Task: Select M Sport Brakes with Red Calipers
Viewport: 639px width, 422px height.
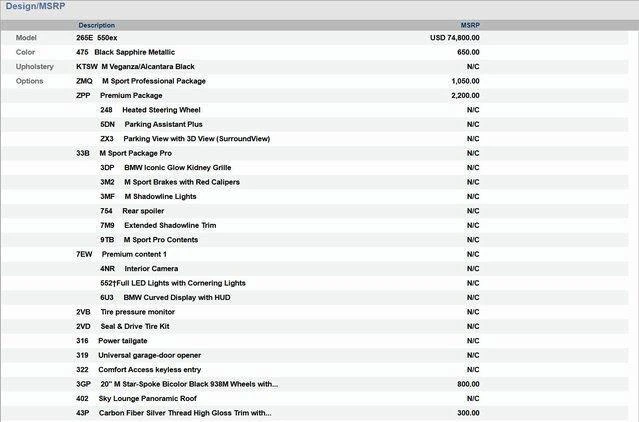Action: (181, 182)
